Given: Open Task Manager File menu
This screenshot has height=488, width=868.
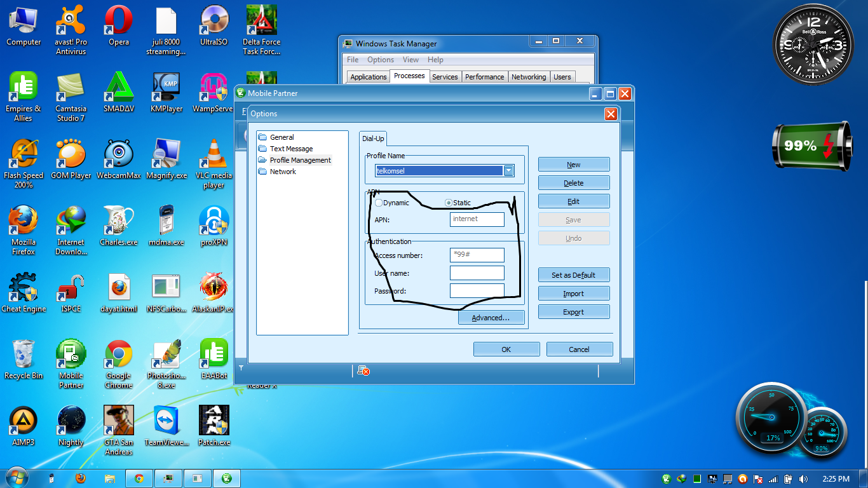Looking at the screenshot, I should pos(353,60).
